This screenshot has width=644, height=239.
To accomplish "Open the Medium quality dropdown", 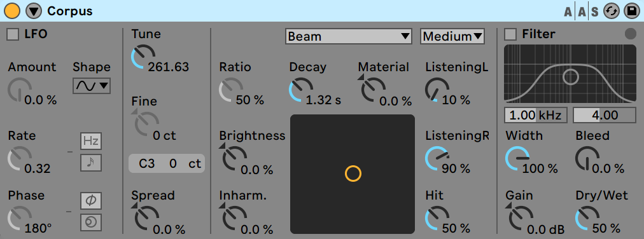I will pyautogui.click(x=452, y=36).
